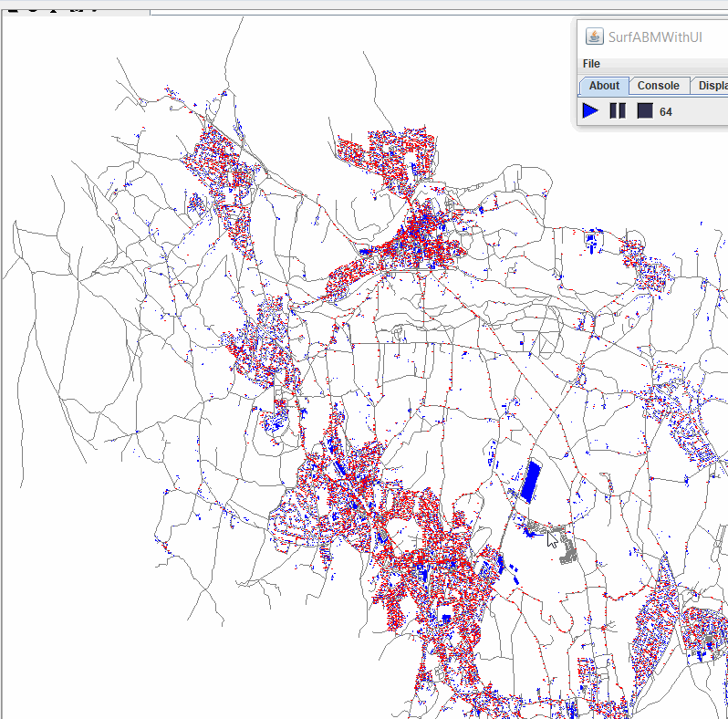
Task: Click the empty white area at the map's bottom left
Action: (91, 657)
